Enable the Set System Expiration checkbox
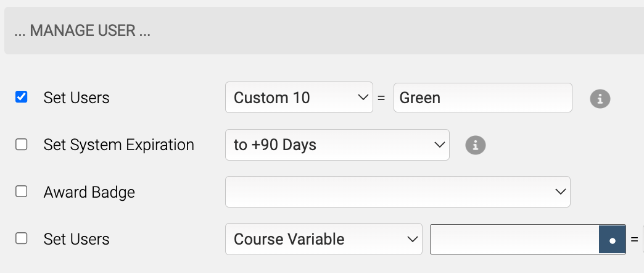 point(22,145)
